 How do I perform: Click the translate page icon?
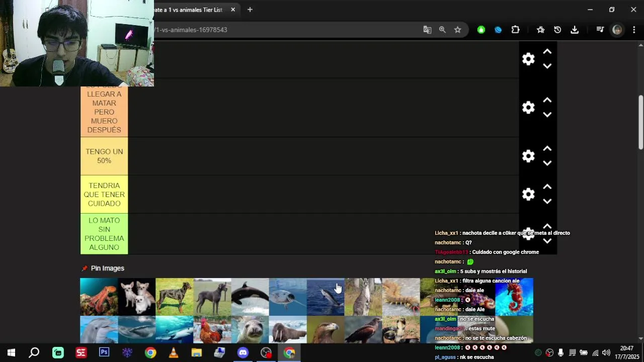point(427,30)
